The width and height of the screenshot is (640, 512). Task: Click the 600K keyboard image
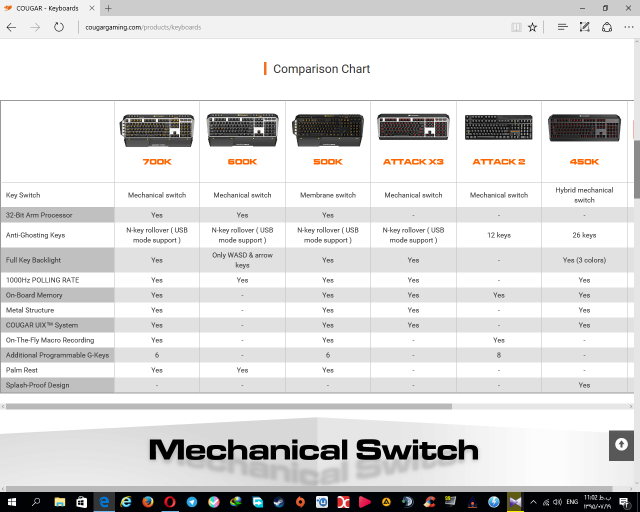(x=242, y=128)
